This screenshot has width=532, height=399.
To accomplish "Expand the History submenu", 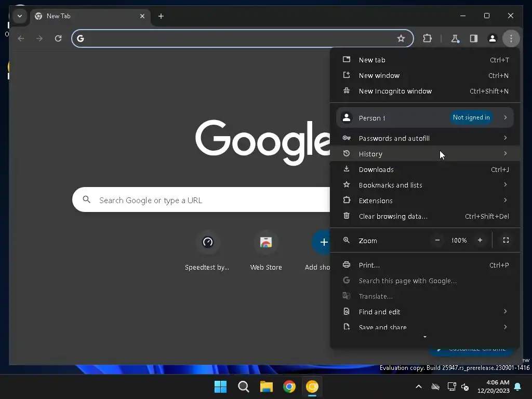I will coord(425,154).
